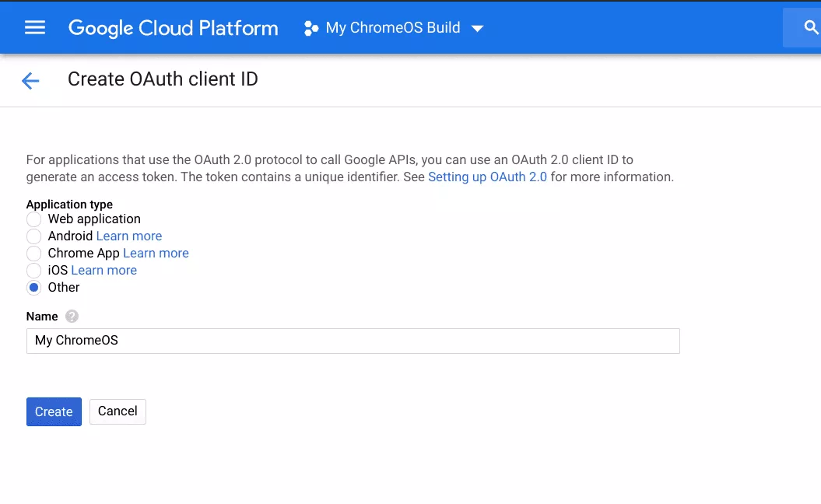Pick the iOS application type
Viewport: 821px width, 504px height.
point(33,271)
